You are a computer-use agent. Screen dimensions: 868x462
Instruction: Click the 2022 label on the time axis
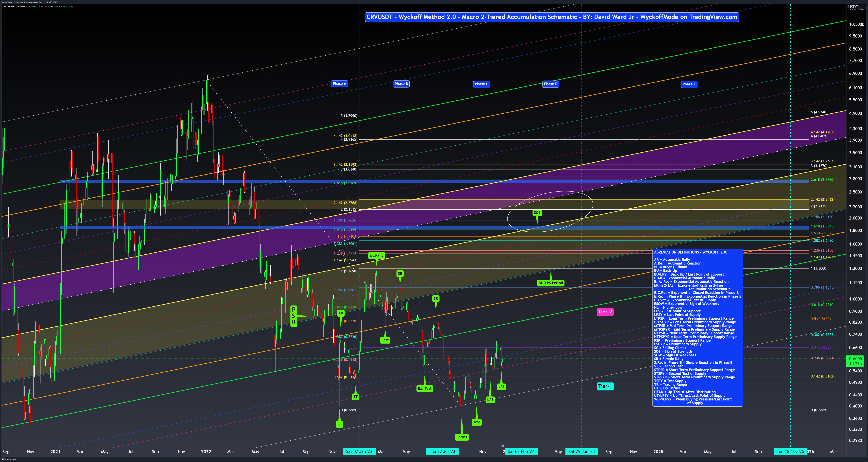coord(206,452)
